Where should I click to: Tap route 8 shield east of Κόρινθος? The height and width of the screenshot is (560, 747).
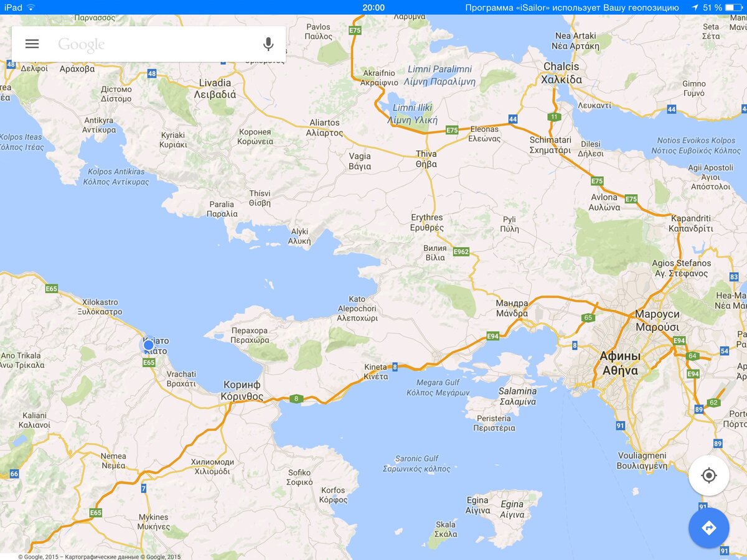(296, 398)
